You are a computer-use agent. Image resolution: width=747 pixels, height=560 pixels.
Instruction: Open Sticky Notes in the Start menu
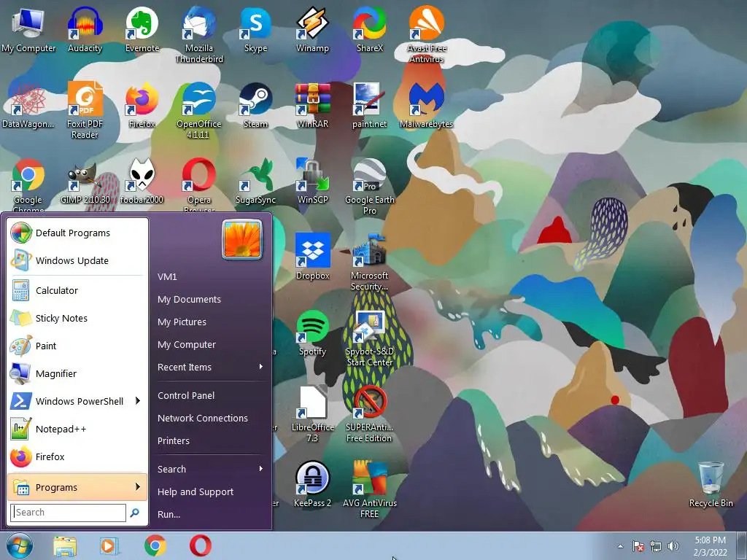(x=77, y=318)
